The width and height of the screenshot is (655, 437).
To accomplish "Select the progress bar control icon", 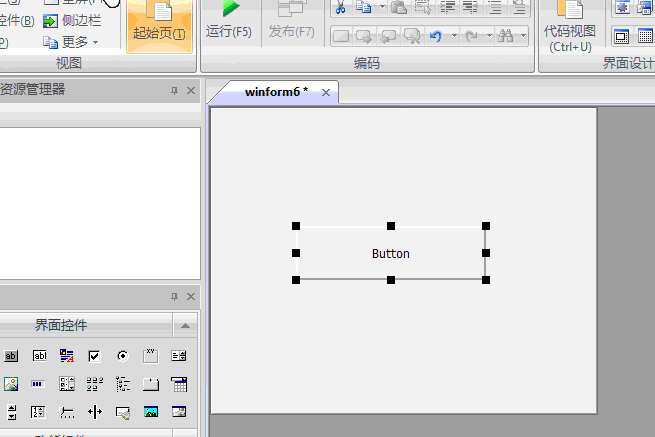I will (38, 384).
